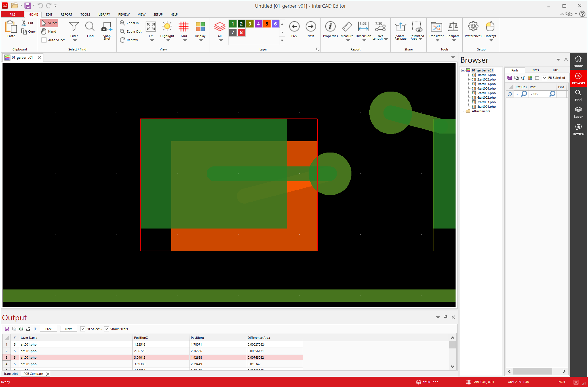This screenshot has width=588, height=387.
Task: Uncheck Show Errors in Output panel
Action: pyautogui.click(x=107, y=329)
